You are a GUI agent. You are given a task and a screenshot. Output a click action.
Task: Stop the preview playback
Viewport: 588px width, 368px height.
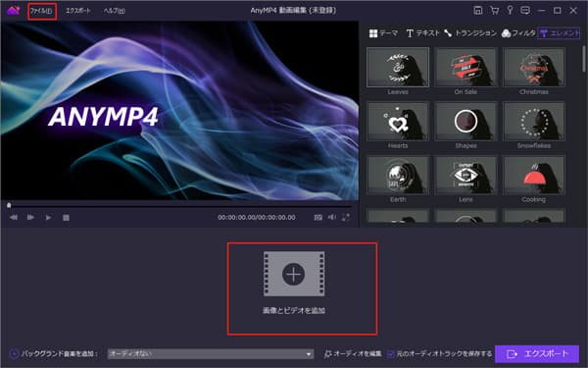66,218
